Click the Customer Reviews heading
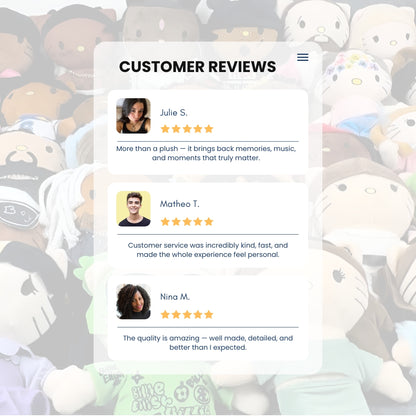The width and height of the screenshot is (416, 416). 197,67
